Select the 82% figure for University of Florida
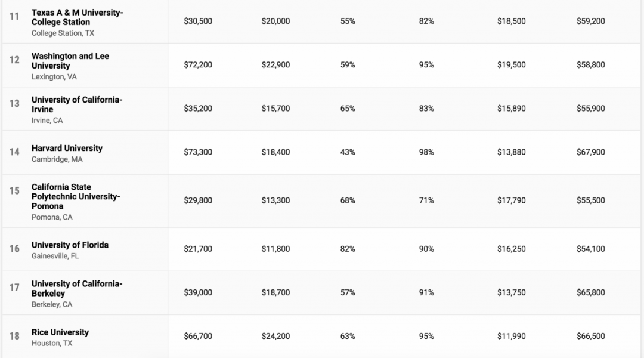The height and width of the screenshot is (358, 644). coord(348,249)
